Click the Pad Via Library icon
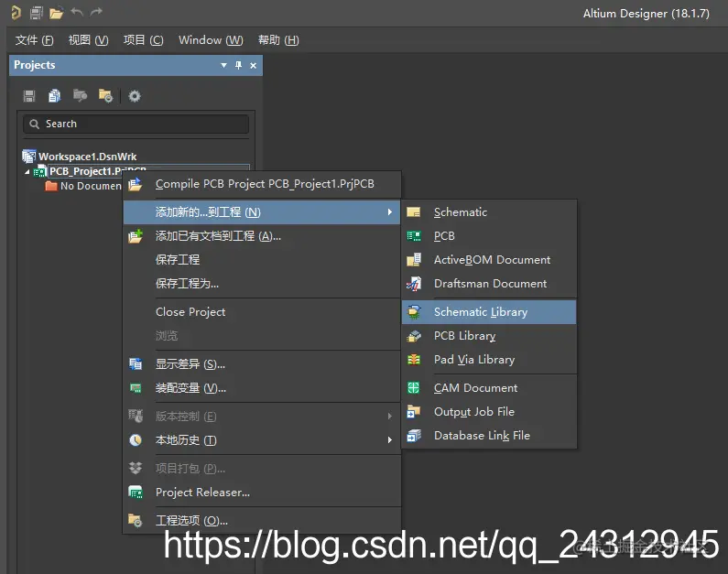This screenshot has width=728, height=574. click(413, 360)
